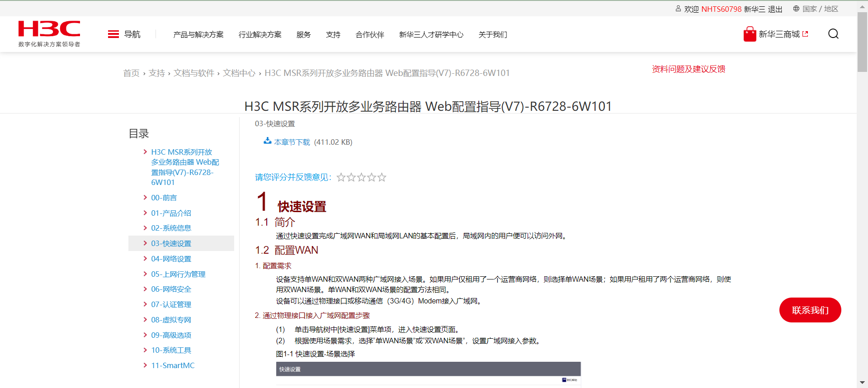Expand the 00-前言 chevron
This screenshot has height=388, width=868.
pyautogui.click(x=145, y=197)
